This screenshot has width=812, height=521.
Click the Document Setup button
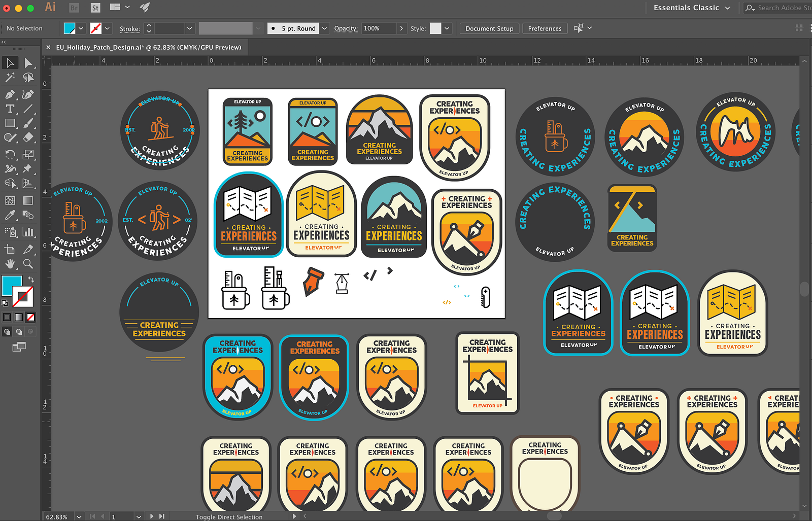[x=489, y=28]
